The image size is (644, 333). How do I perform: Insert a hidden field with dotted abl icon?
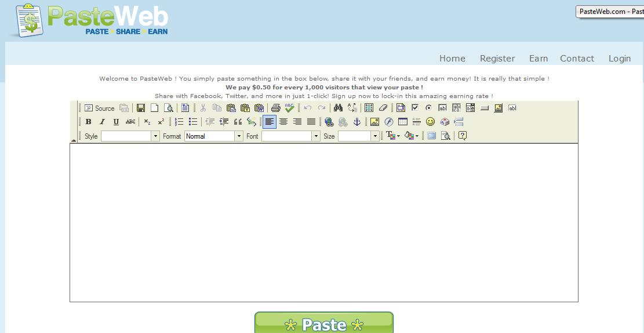(x=512, y=108)
